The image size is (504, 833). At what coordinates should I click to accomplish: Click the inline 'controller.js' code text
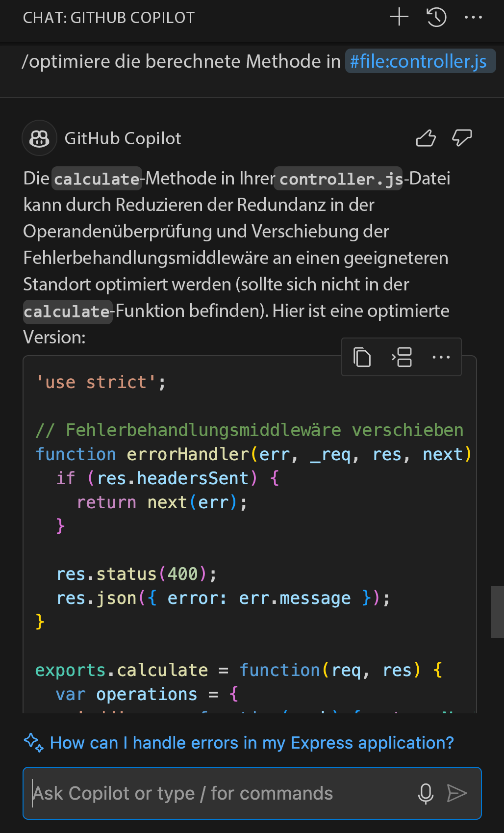tap(338, 179)
